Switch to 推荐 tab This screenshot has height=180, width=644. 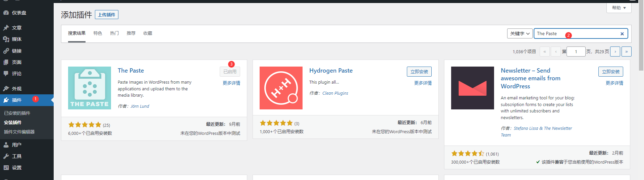point(131,33)
